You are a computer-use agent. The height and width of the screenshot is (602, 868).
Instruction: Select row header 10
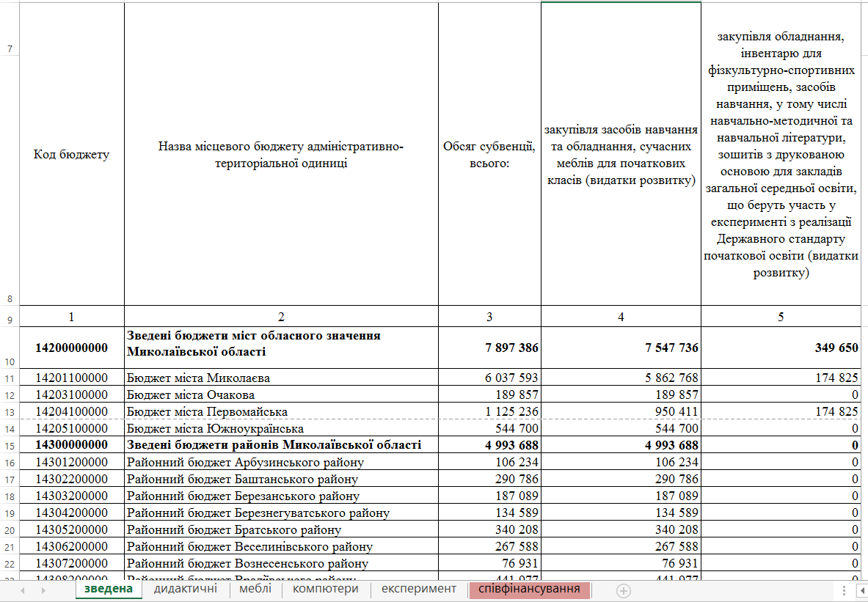[10, 348]
